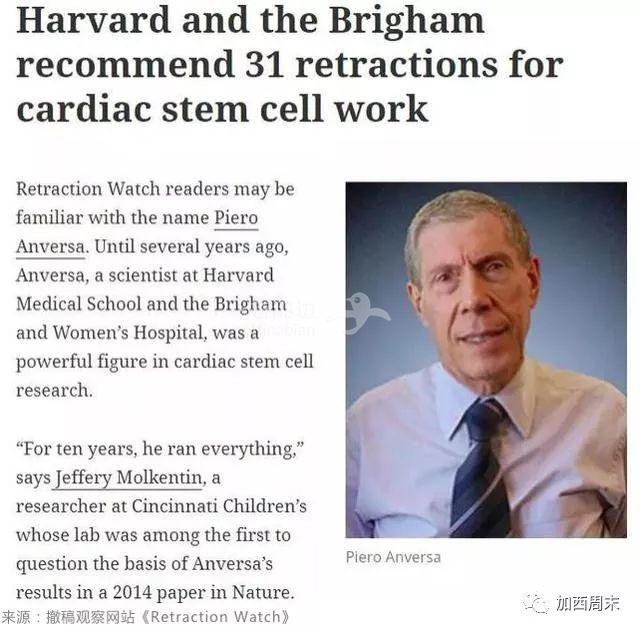Viewport: 640px width, 632px height.
Task: Click the quote 'For ten years, he ran everything'
Action: [160, 449]
